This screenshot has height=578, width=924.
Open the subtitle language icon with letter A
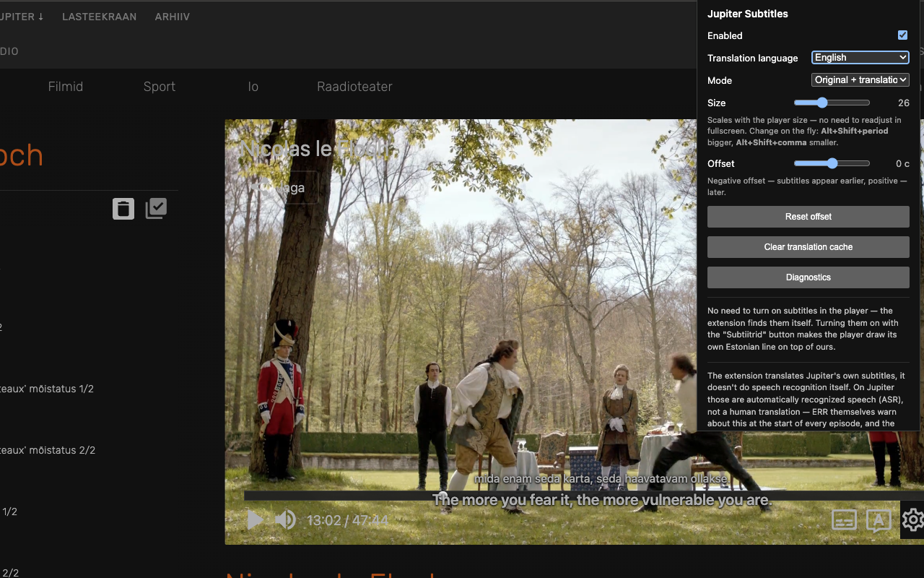click(x=879, y=520)
